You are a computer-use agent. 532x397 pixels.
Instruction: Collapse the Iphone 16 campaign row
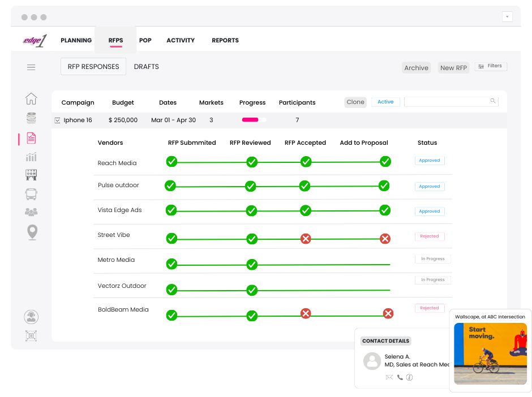(57, 120)
